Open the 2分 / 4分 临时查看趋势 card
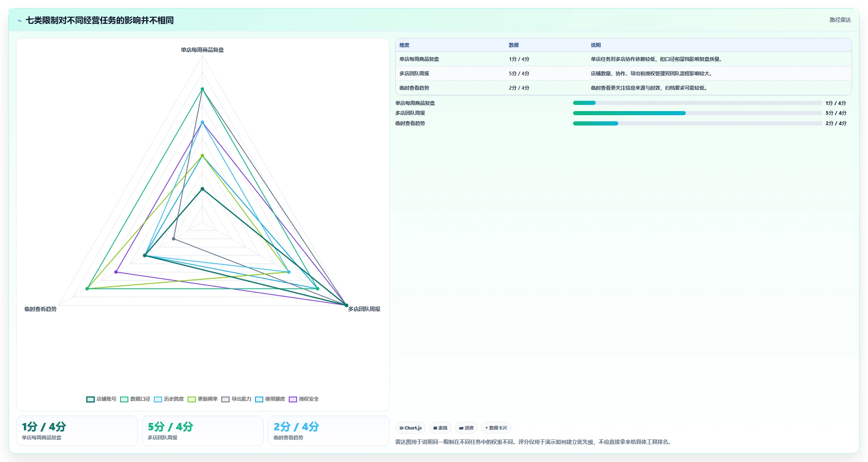This screenshot has width=868, height=462. [329, 431]
